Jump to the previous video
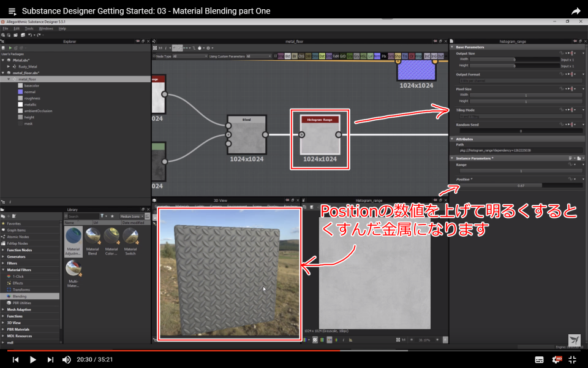The height and width of the screenshot is (368, 588). click(15, 359)
